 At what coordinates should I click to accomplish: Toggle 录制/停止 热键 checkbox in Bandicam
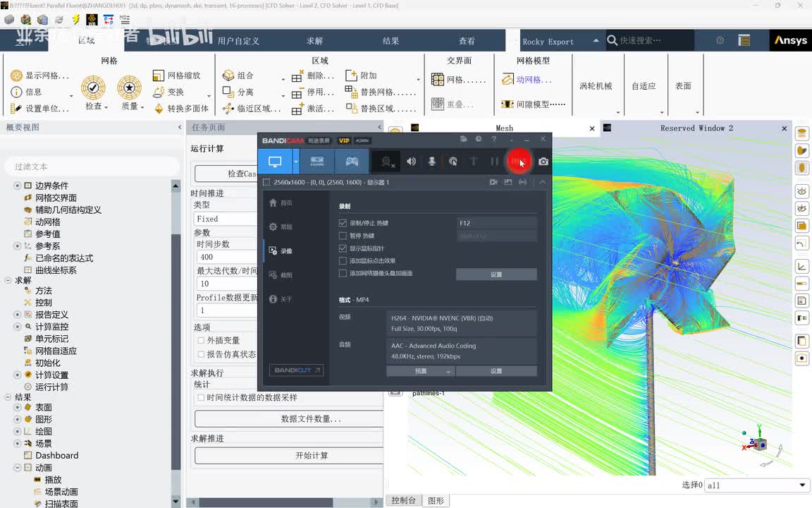343,223
